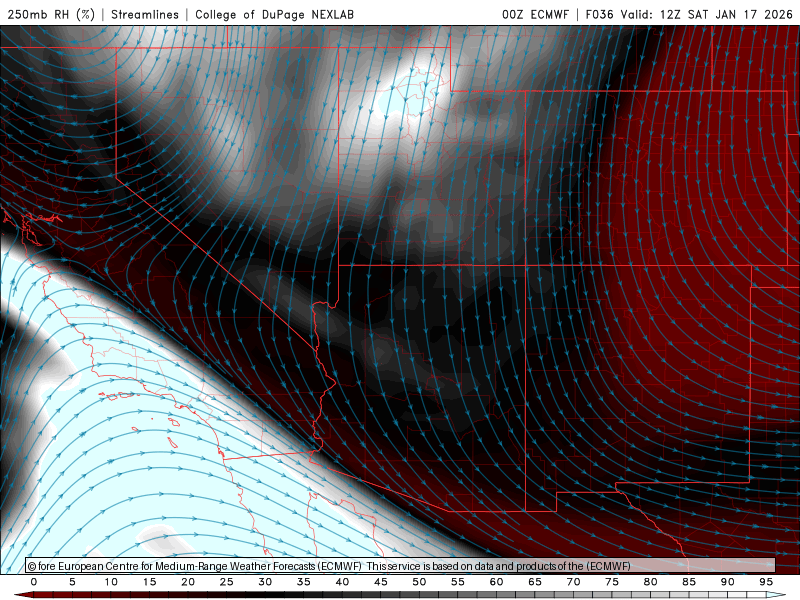The image size is (800, 600).
Task: Click 'College of DuPage NEXLAB' header text
Action: [274, 14]
